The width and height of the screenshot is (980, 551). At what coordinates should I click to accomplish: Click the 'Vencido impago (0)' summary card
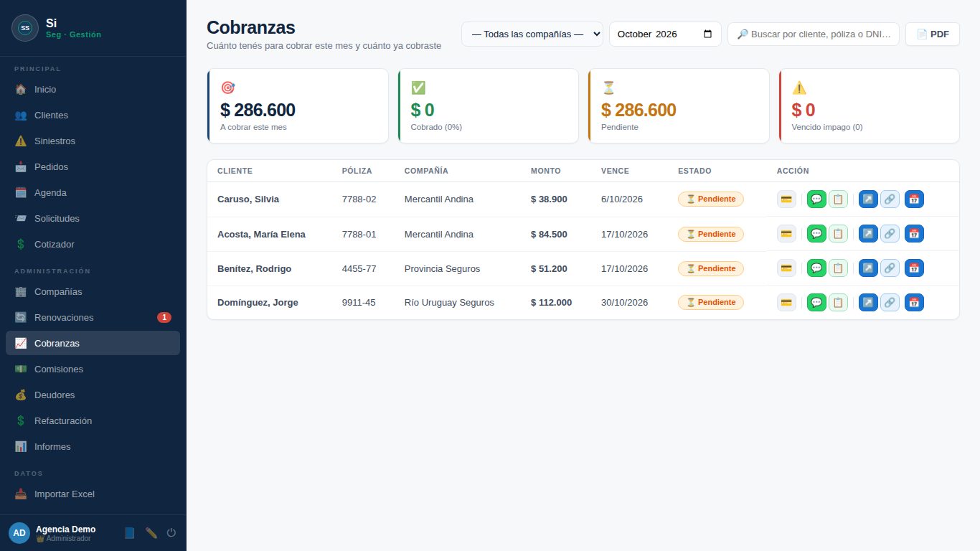pos(870,105)
